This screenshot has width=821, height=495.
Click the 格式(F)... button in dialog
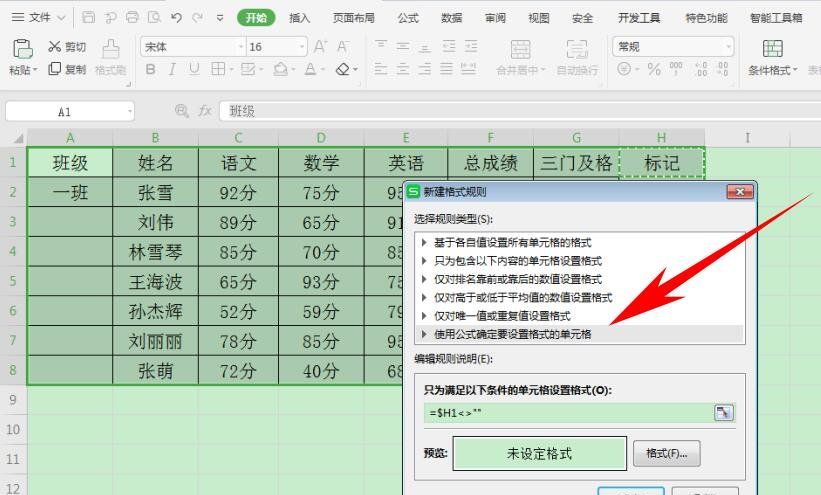[x=667, y=453]
